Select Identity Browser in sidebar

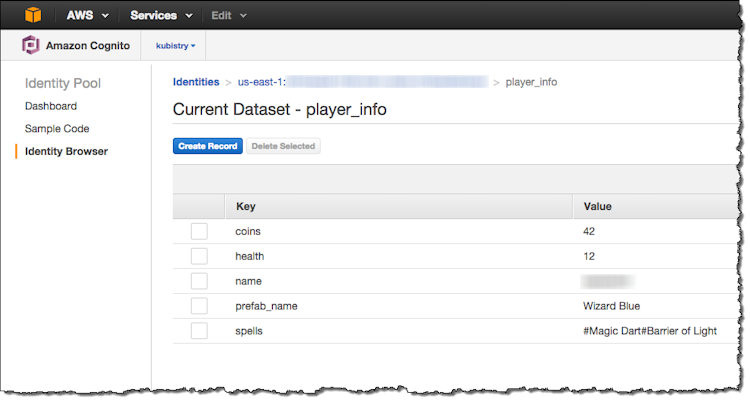point(66,152)
